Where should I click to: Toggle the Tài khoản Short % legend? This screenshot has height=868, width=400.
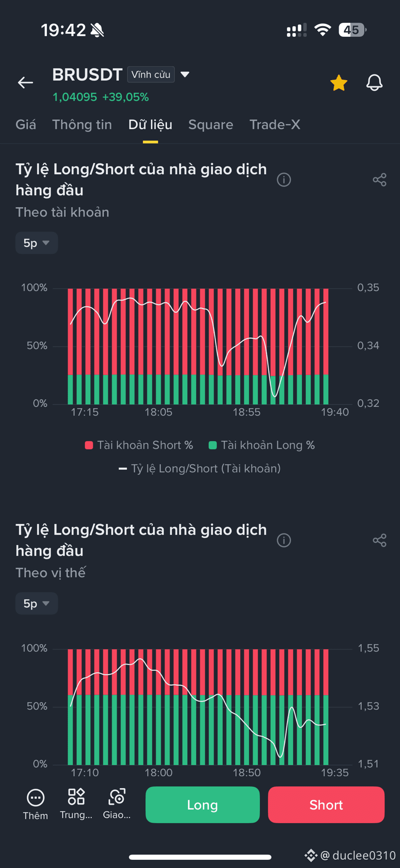tap(139, 445)
